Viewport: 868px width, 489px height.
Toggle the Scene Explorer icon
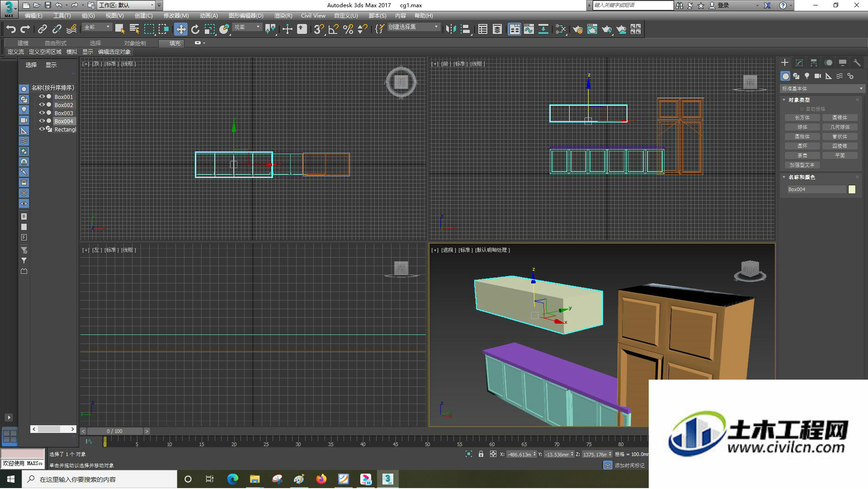coord(483,29)
